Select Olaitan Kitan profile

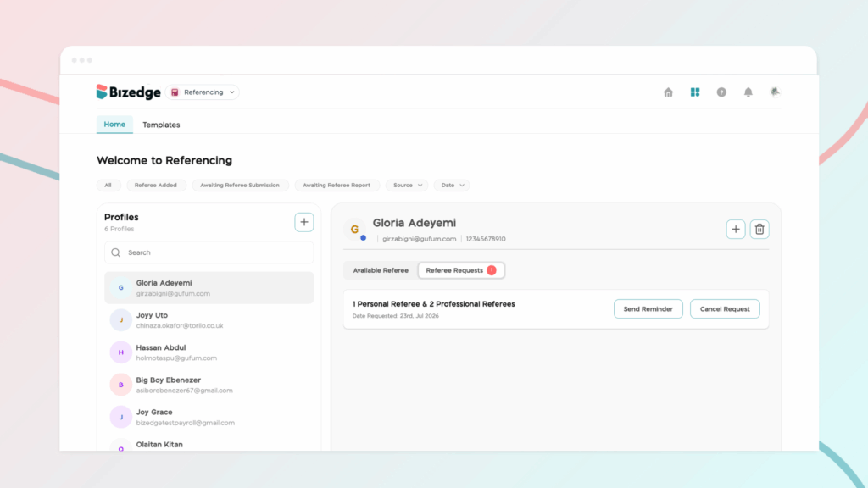(x=209, y=445)
